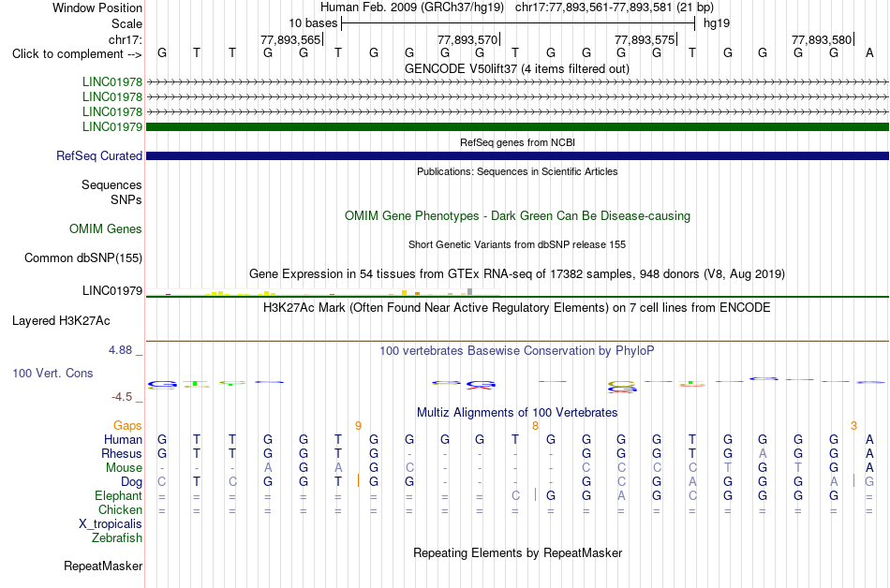Click the Sequences track label
This screenshot has width=890, height=588.
(x=111, y=184)
